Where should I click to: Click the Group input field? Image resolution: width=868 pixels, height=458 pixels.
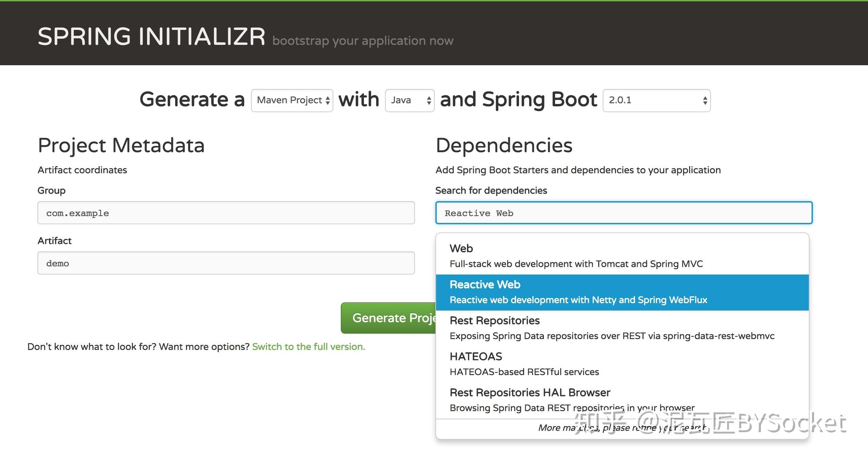[226, 213]
